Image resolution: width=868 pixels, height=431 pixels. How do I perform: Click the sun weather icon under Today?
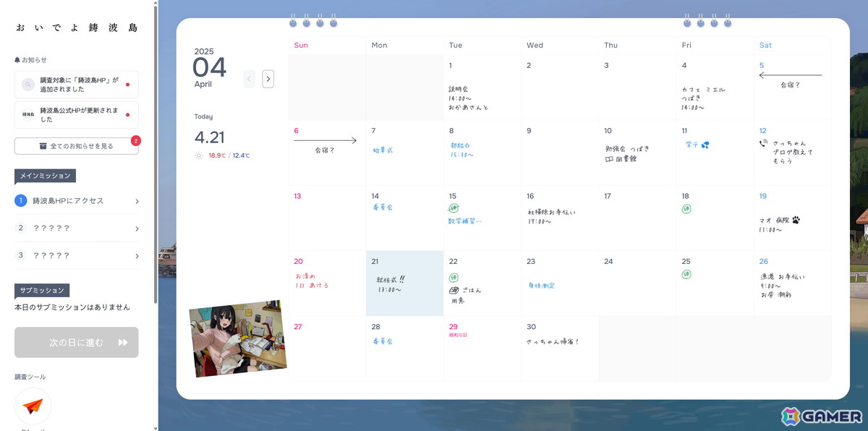(x=198, y=155)
